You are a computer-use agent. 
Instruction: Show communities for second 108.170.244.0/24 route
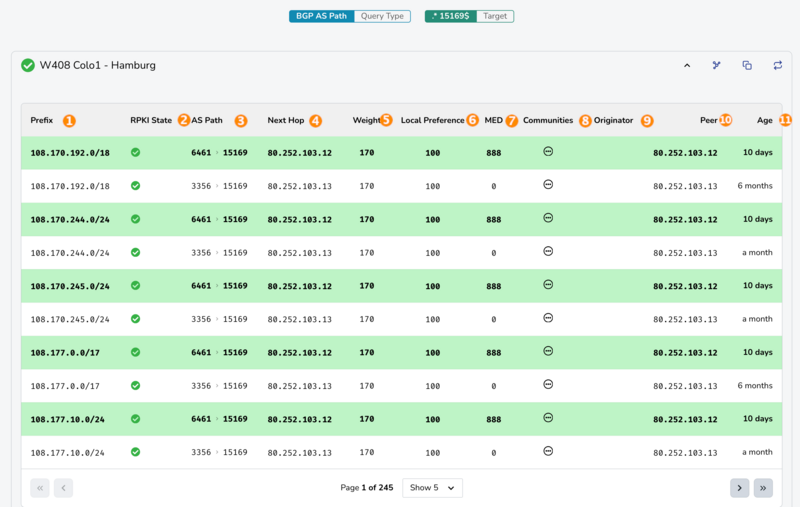point(548,252)
